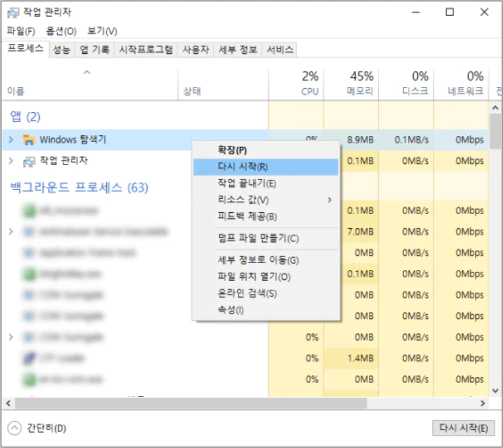
Task: Select the 프로세스 tab
Action: [x=25, y=49]
